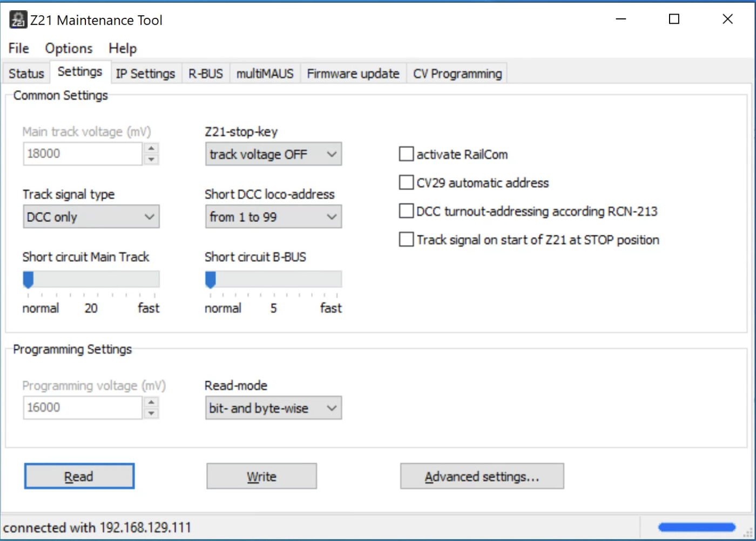Open the R-BUS tab

[206, 73]
